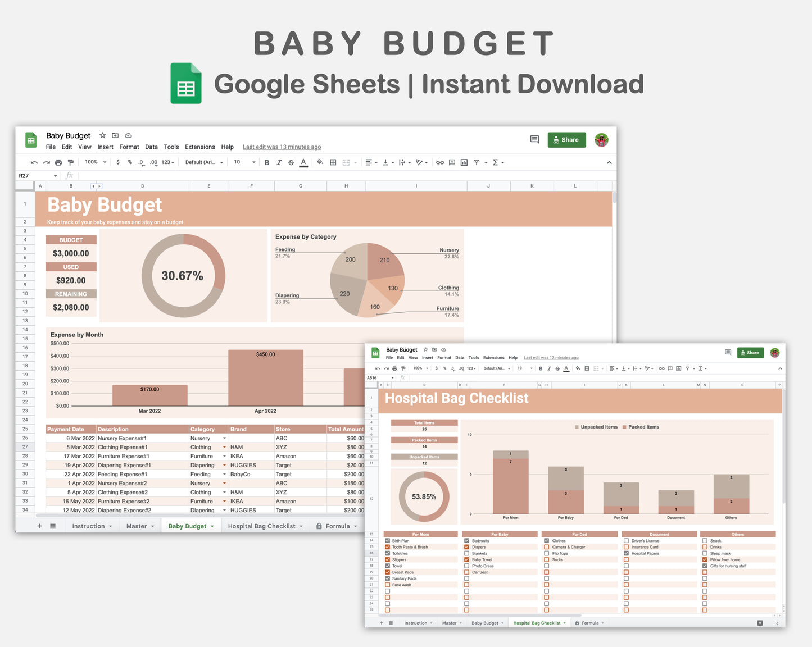
Task: Check Driver's License in the Document column
Action: [x=626, y=540]
